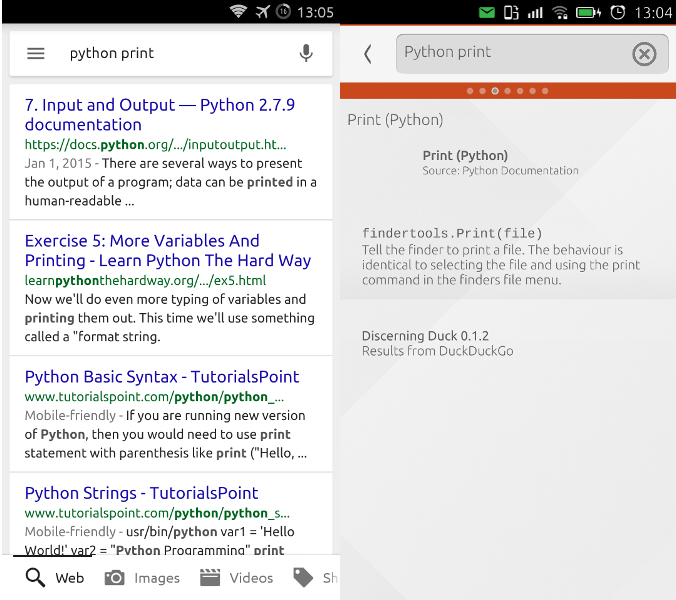
Task: Select the Videos clapperboard icon
Action: tap(210, 577)
